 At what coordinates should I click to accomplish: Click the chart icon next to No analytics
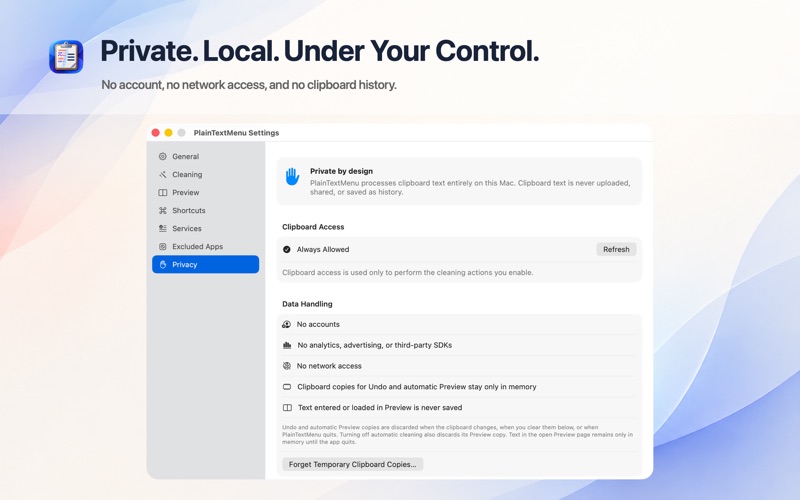pyautogui.click(x=287, y=345)
